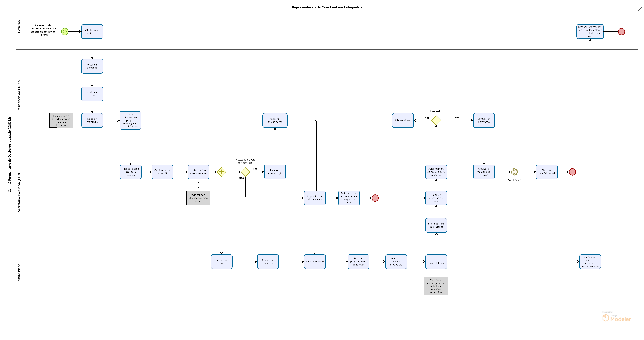Select 'Solicitar apoio ao cobertura e divulgação' task

click(349, 198)
